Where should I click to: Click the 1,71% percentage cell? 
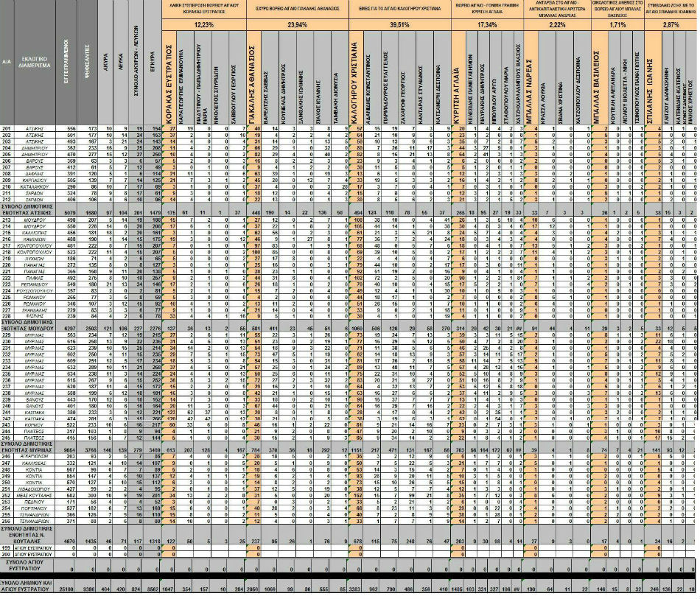click(616, 24)
